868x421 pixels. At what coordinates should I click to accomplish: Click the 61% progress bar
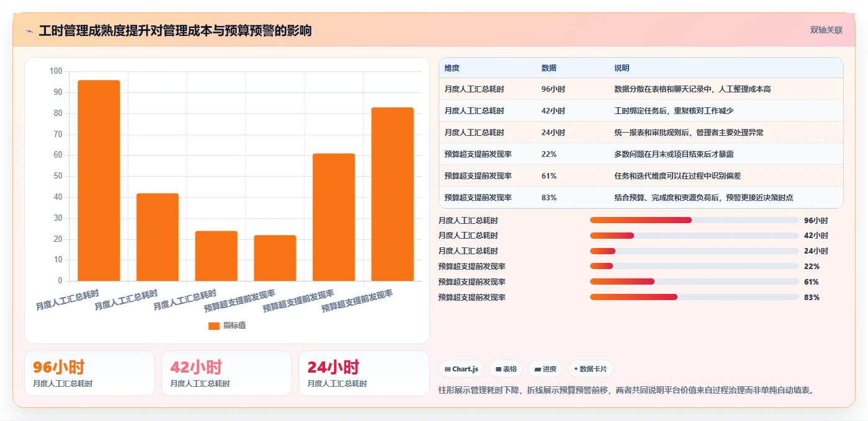[694, 281]
